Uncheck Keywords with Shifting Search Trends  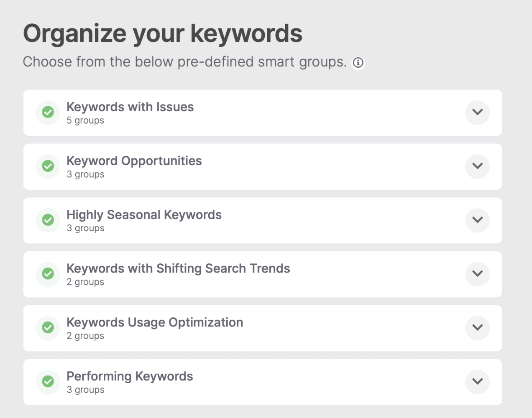(48, 274)
